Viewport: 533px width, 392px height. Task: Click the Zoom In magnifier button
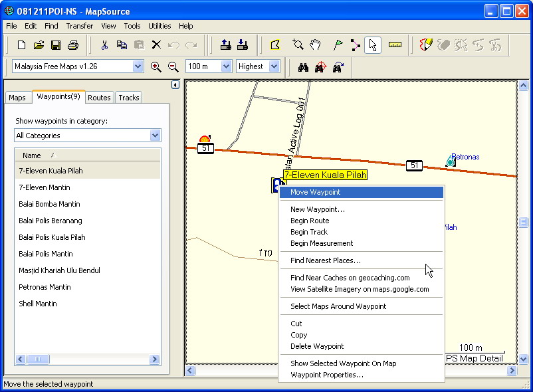156,66
